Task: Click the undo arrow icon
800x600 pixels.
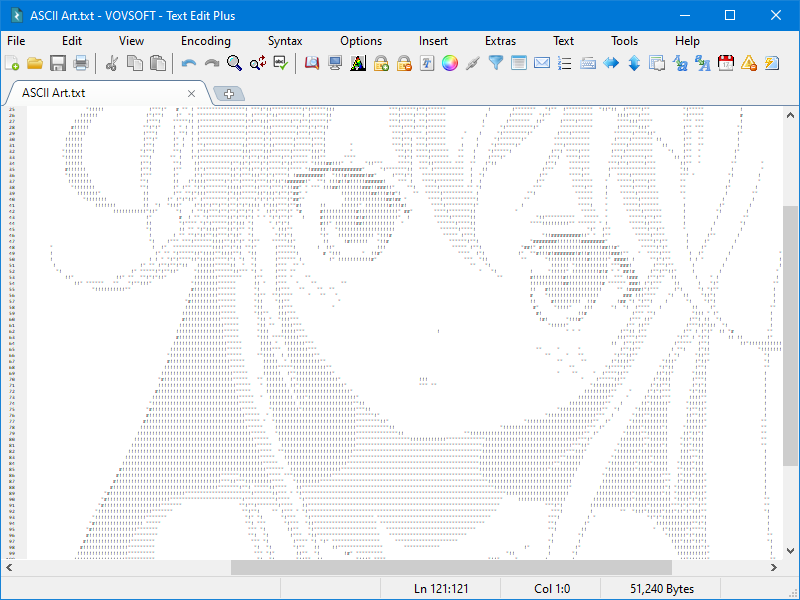Action: pos(189,63)
